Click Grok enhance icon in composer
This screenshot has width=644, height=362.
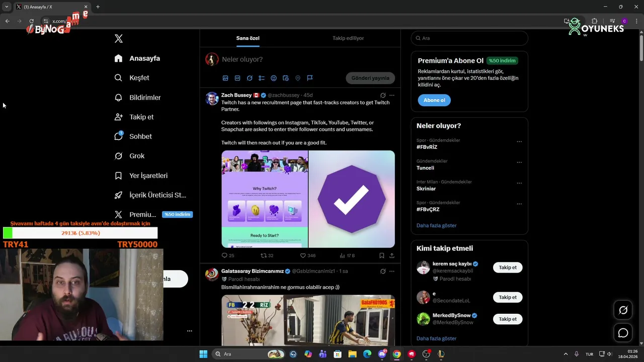(250, 78)
